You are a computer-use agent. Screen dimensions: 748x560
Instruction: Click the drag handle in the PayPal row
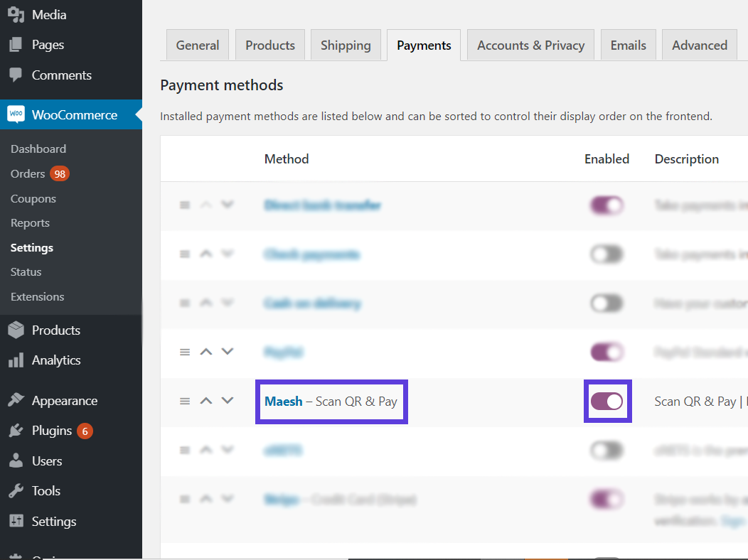click(185, 352)
